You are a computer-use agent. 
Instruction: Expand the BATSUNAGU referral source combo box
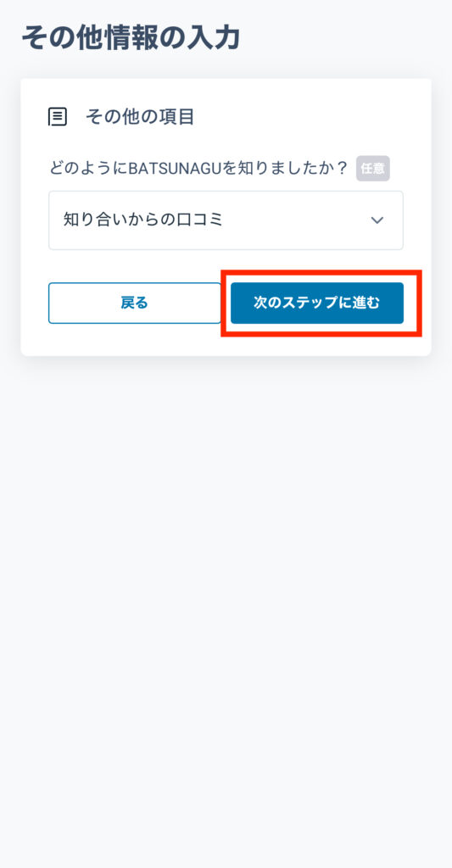click(x=226, y=220)
